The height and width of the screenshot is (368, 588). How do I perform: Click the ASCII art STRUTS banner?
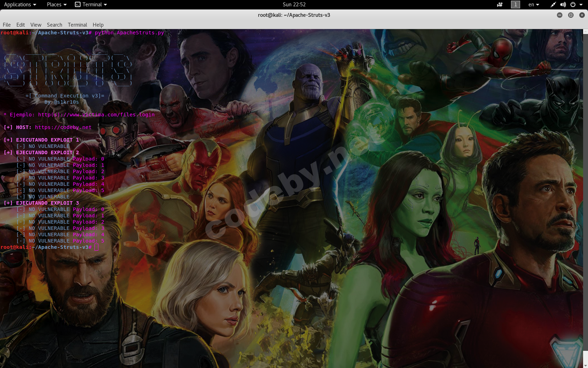pyautogui.click(x=68, y=70)
